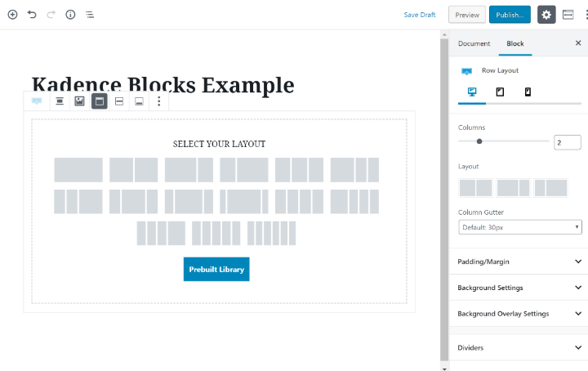Choose equal two-column sidebar layout

(x=476, y=188)
